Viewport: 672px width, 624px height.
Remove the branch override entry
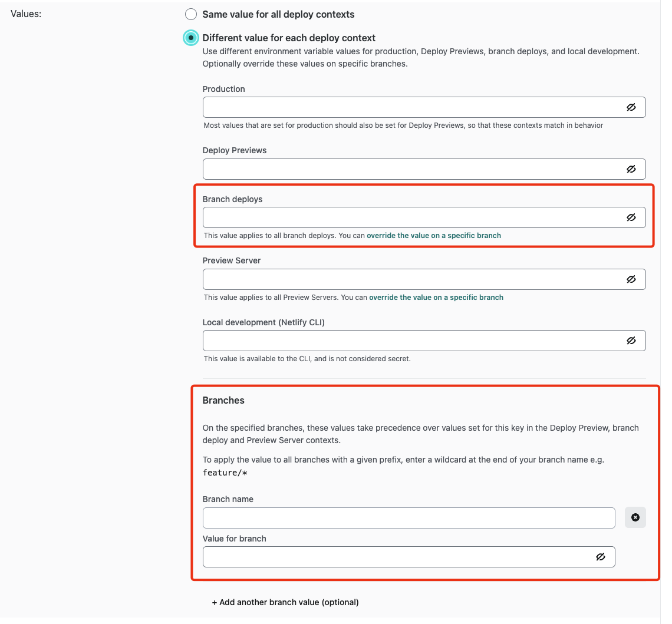(635, 517)
